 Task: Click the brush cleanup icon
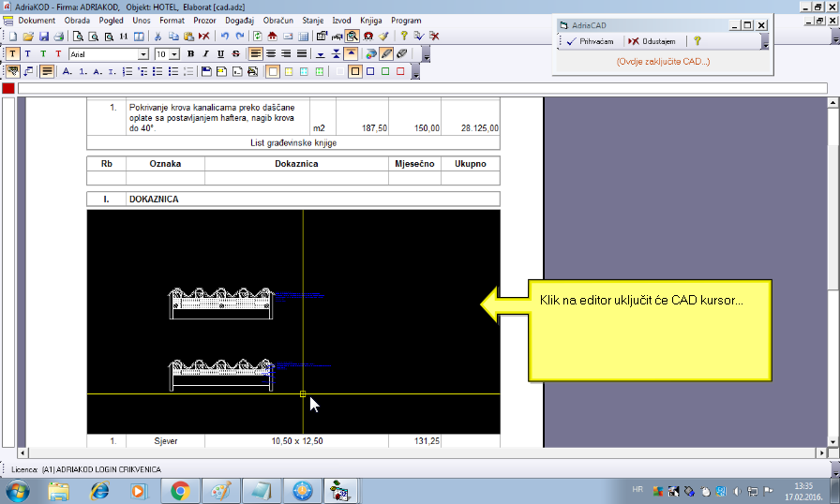[x=383, y=37]
